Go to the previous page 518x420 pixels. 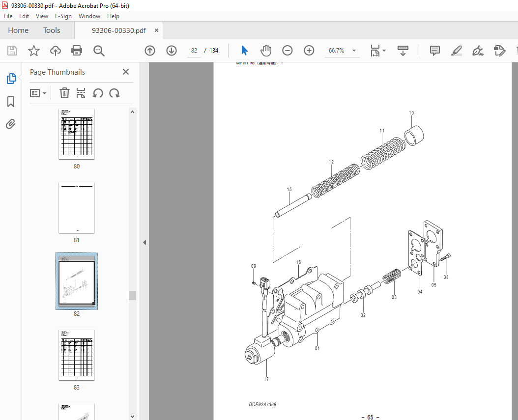(150, 51)
